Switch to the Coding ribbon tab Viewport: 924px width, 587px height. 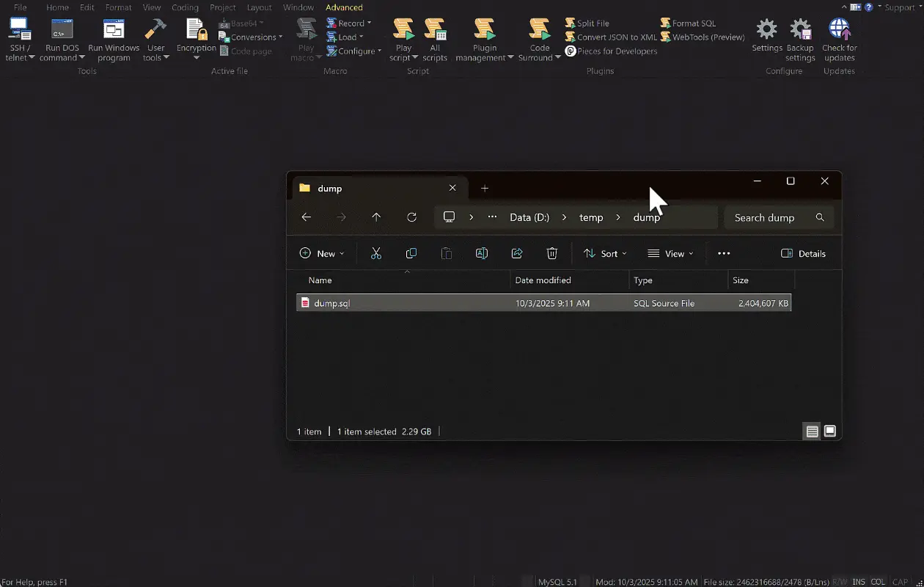(185, 7)
